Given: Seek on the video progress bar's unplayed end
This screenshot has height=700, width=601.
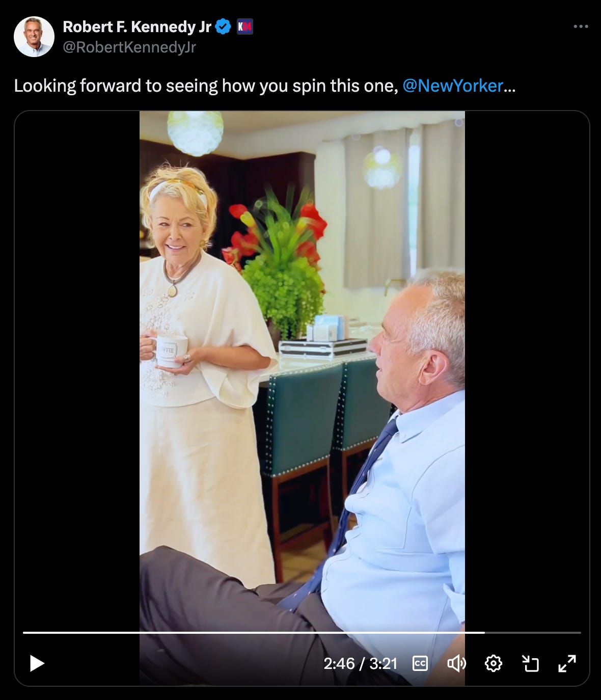Looking at the screenshot, I should coord(533,632).
